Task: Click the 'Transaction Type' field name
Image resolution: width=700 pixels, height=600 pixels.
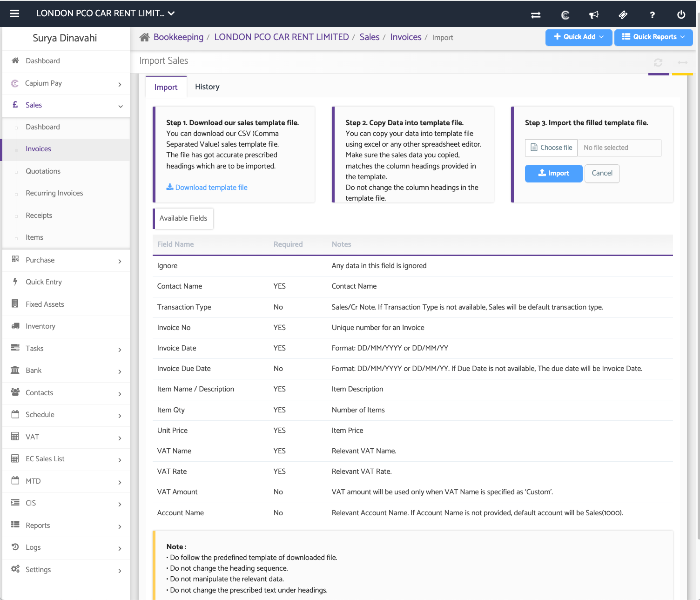Action: tap(184, 307)
